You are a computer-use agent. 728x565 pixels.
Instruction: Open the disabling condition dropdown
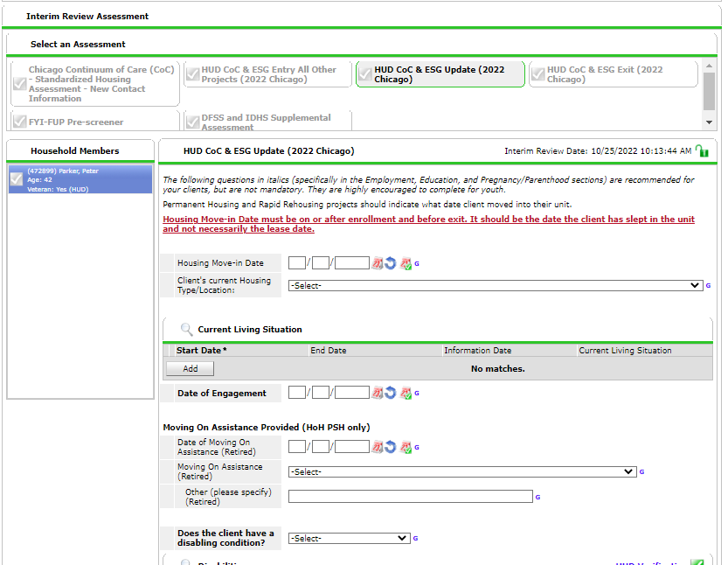click(349, 539)
